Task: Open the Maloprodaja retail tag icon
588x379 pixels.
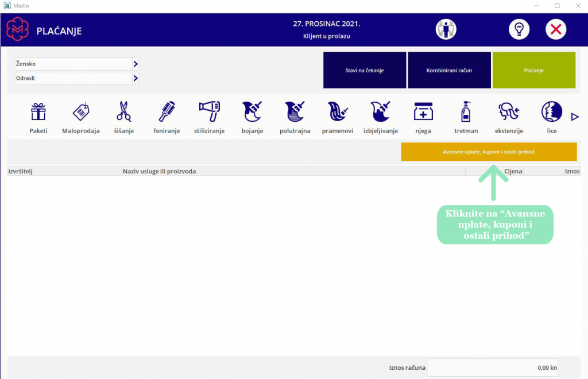Action: tap(81, 112)
